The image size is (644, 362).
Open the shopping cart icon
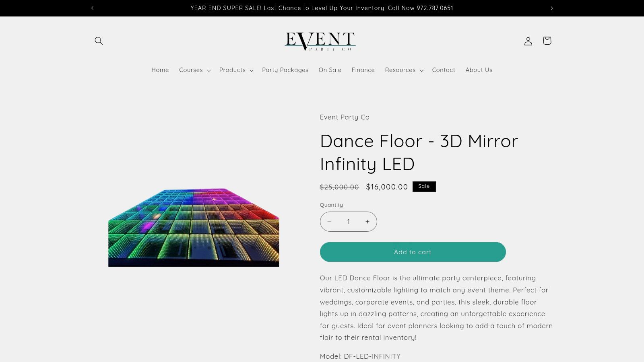(547, 41)
